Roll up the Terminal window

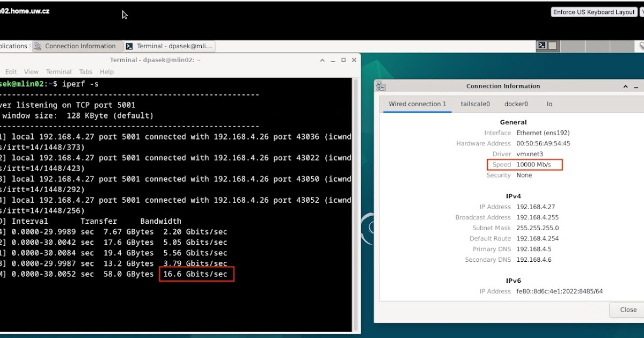click(x=323, y=60)
